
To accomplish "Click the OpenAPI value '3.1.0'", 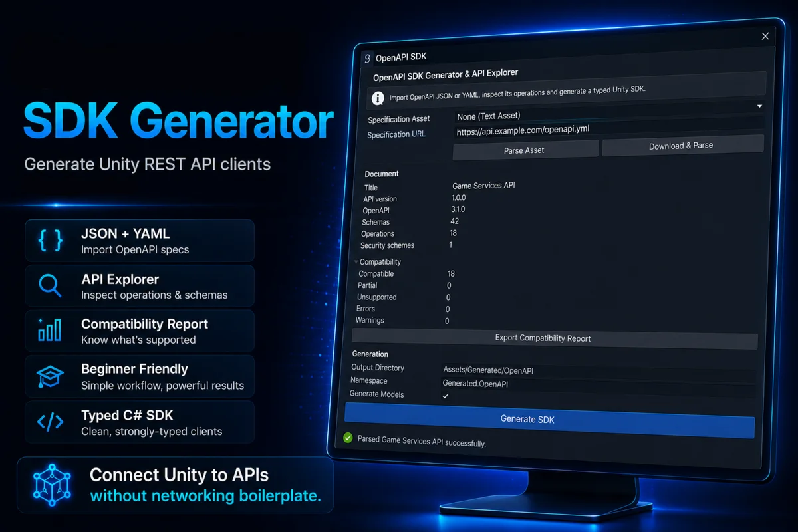I will [458, 209].
